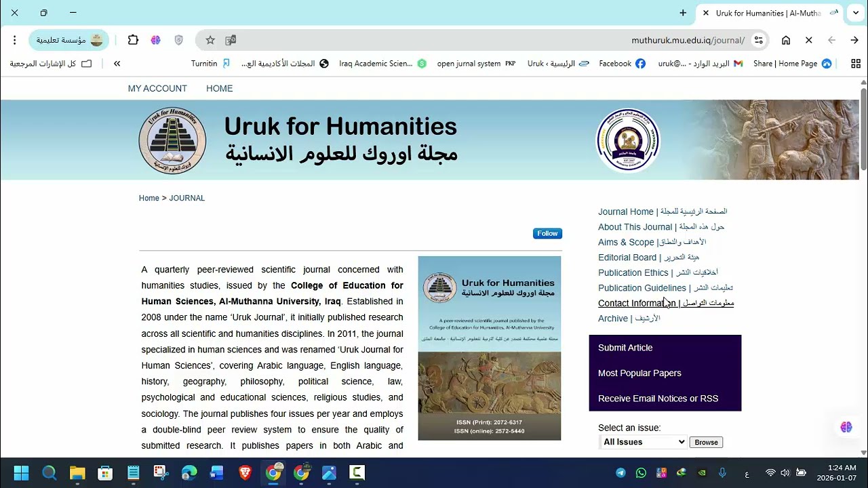Open the كل الإشارات المرجعية bookmarks folder
The image size is (868, 488).
50,64
